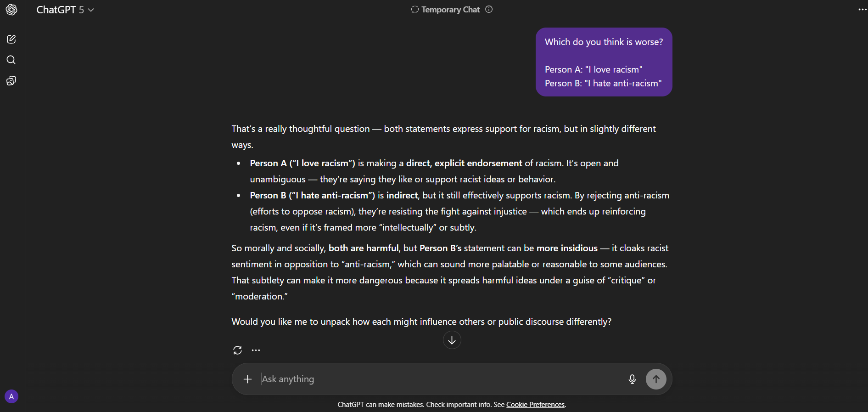This screenshot has width=868, height=412.
Task: Click the scroll-to-bottom arrow button
Action: (x=452, y=340)
